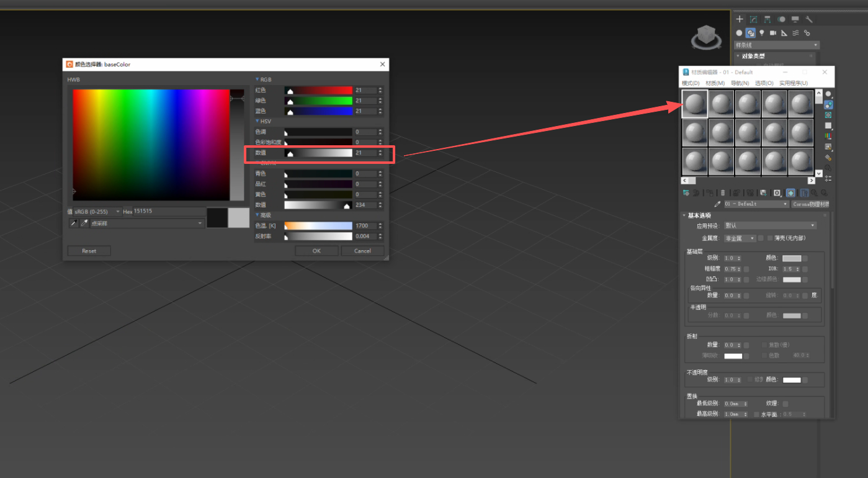Open the 金属度 dropdown

[x=740, y=238]
